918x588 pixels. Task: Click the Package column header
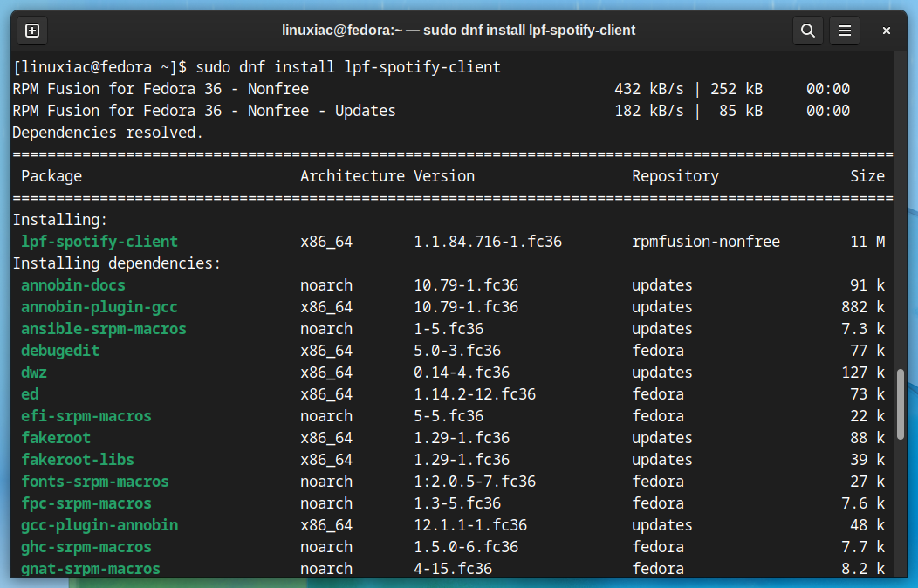(x=51, y=177)
